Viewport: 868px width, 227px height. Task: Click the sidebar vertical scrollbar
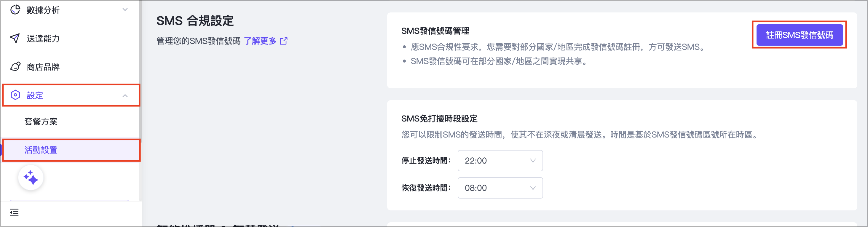click(141, 71)
